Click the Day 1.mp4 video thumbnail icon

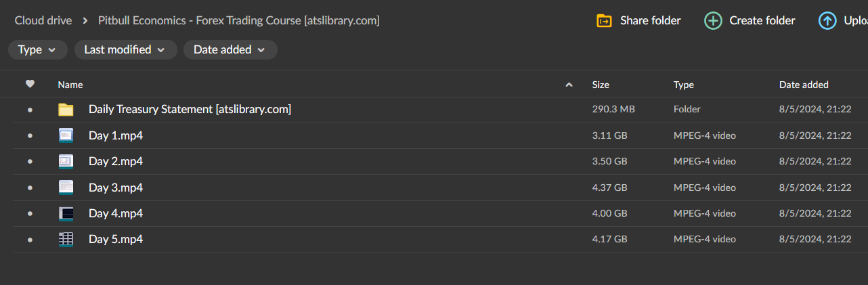point(66,135)
